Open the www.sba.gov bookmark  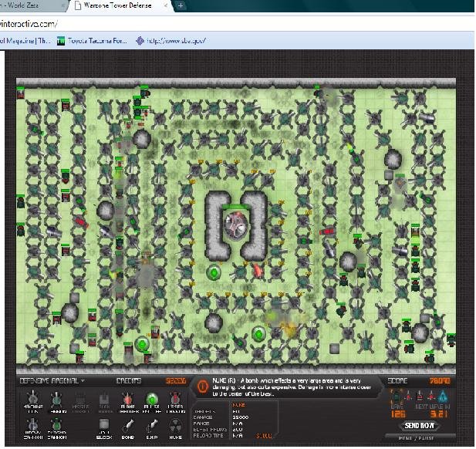(171, 40)
